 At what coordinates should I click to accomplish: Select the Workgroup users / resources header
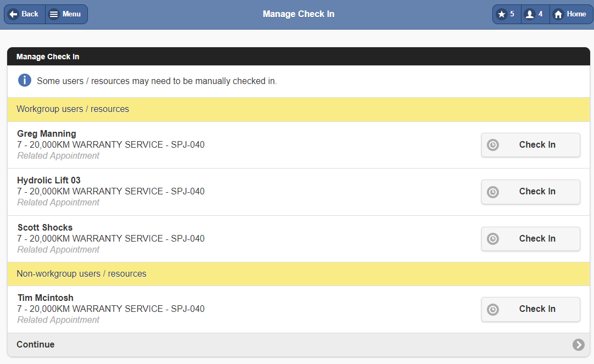click(73, 109)
